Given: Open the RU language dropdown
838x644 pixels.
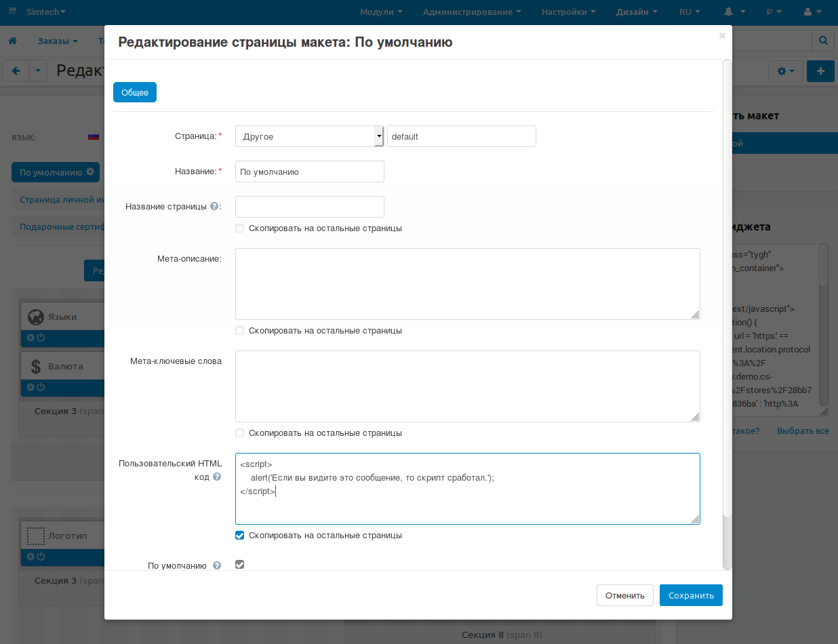Looking at the screenshot, I should (690, 12).
